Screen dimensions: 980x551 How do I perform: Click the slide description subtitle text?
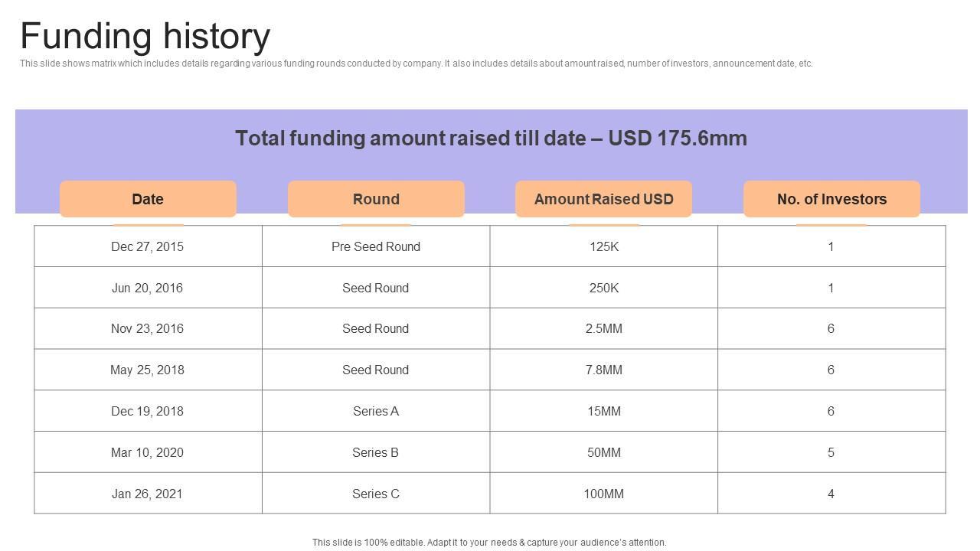[x=416, y=64]
